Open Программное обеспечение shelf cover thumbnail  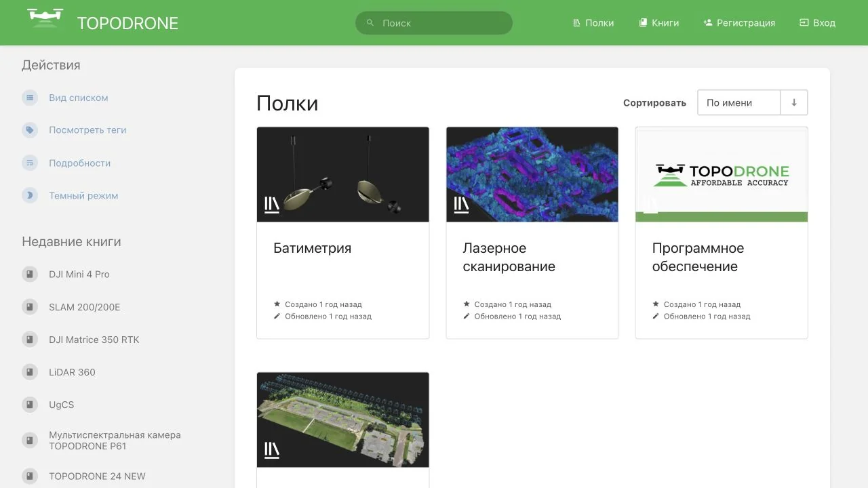[722, 174]
